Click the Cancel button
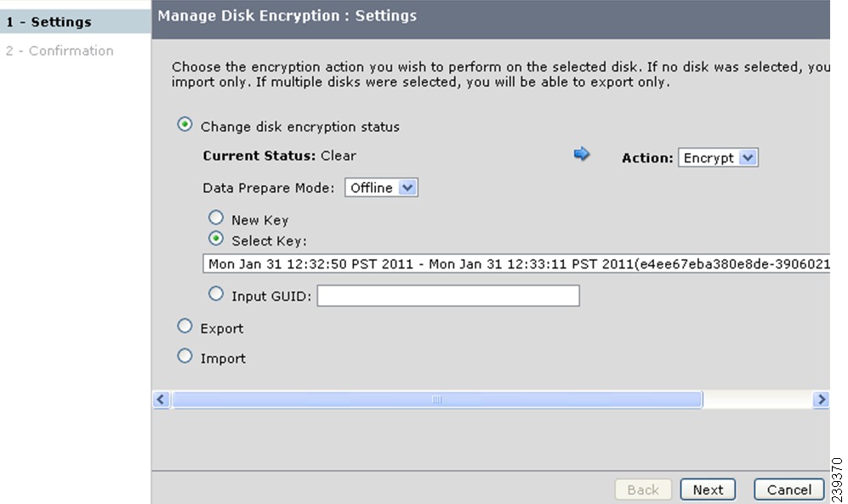848x504 pixels. [789, 490]
